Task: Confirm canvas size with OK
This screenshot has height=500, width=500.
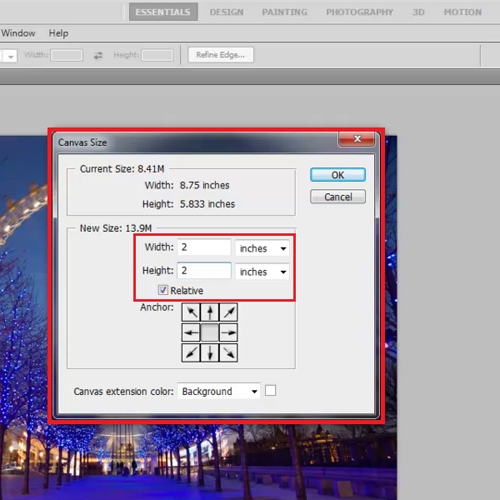Action: (338, 175)
